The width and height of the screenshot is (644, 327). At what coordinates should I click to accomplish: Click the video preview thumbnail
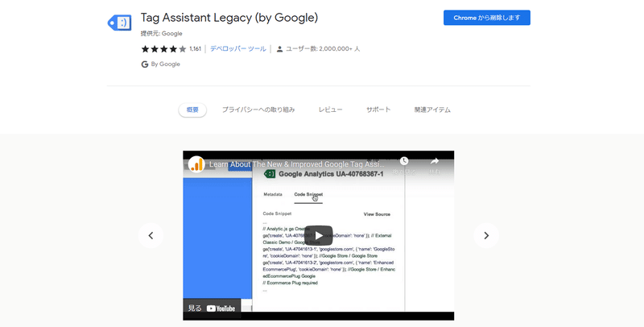point(318,235)
